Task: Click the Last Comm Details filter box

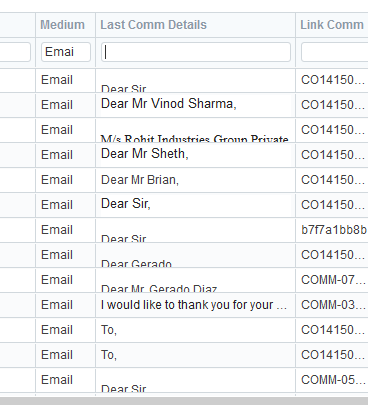Action: [196, 52]
